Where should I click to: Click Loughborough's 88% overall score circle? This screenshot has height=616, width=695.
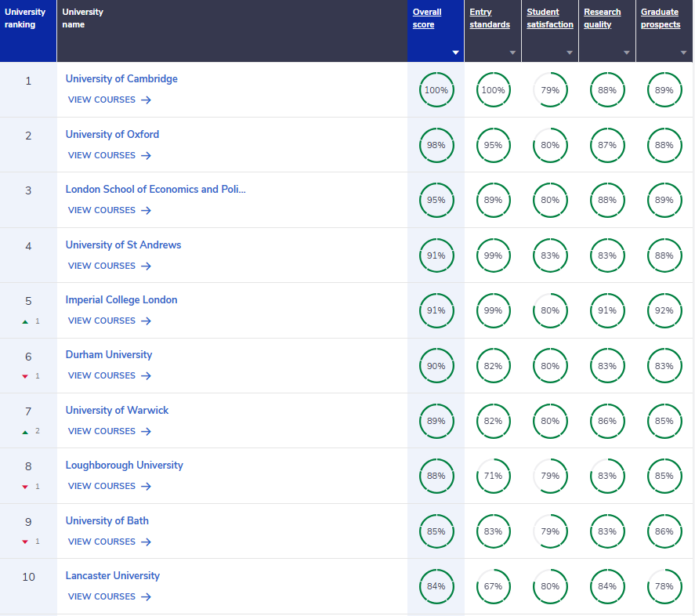(x=436, y=476)
